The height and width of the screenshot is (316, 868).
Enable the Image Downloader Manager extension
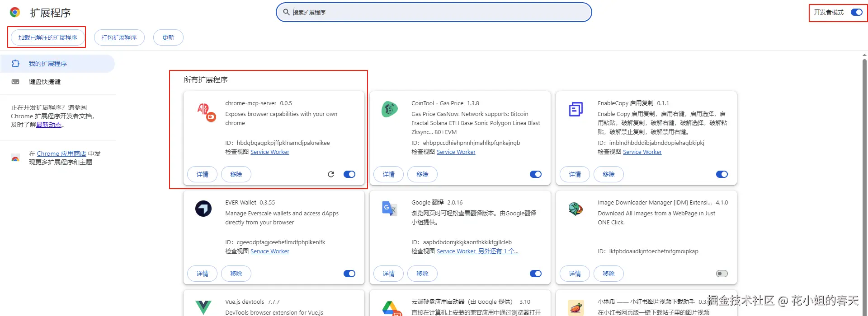(722, 274)
